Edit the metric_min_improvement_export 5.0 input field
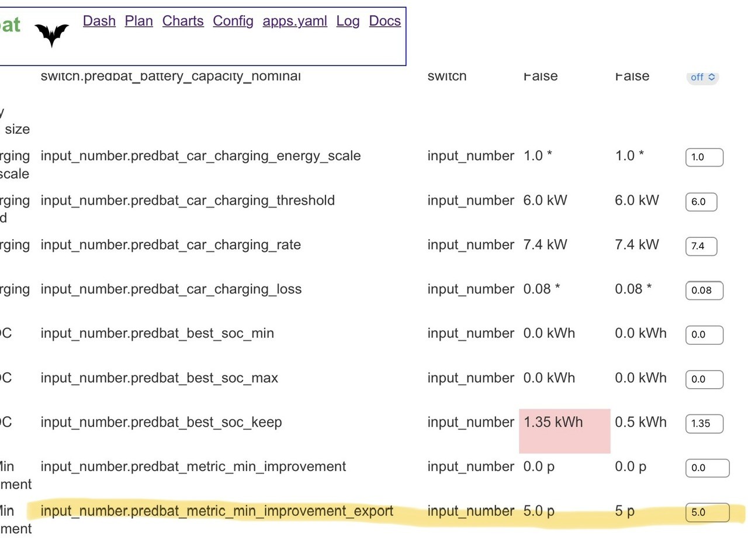Viewport: 748px width, 560px height. [x=708, y=513]
